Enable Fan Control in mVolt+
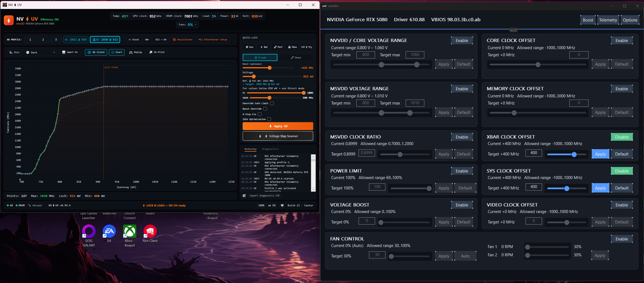Image resolution: width=644 pixels, height=283 pixels. (622, 239)
